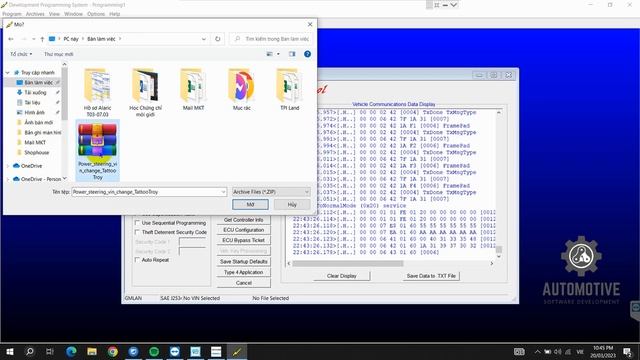Open TeamViewer from taskbar

(x=175, y=351)
